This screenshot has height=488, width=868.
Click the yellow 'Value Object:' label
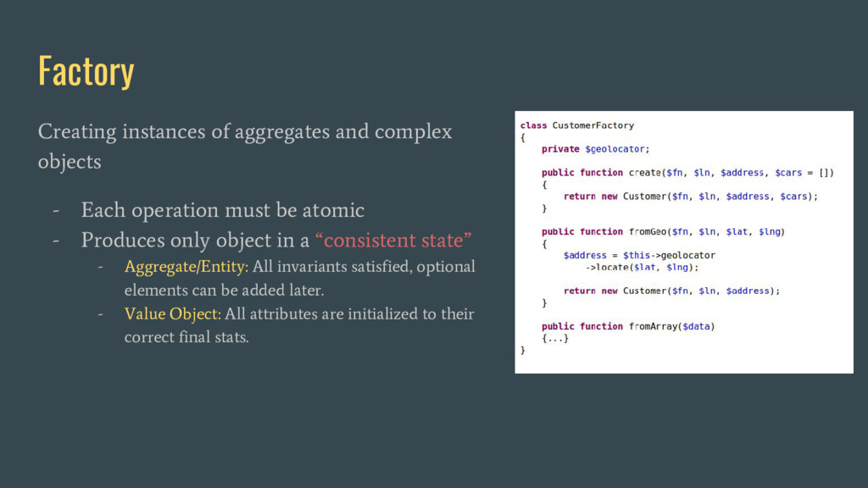(173, 313)
